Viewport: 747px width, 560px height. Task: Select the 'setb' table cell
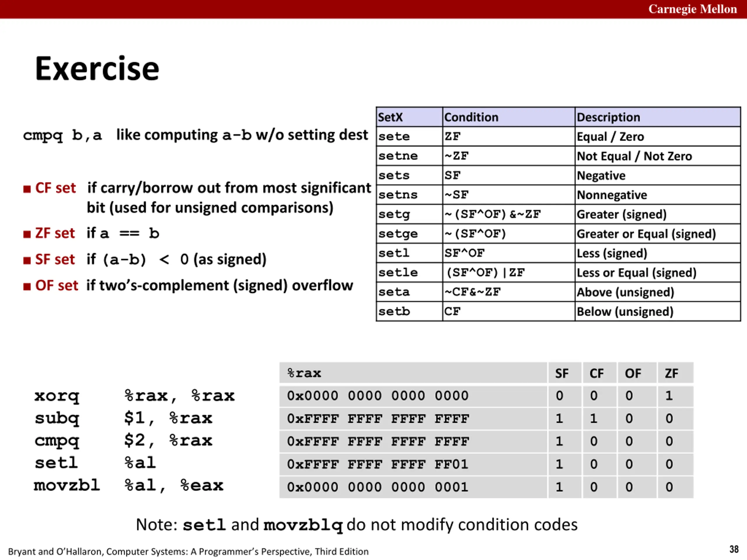click(409, 311)
